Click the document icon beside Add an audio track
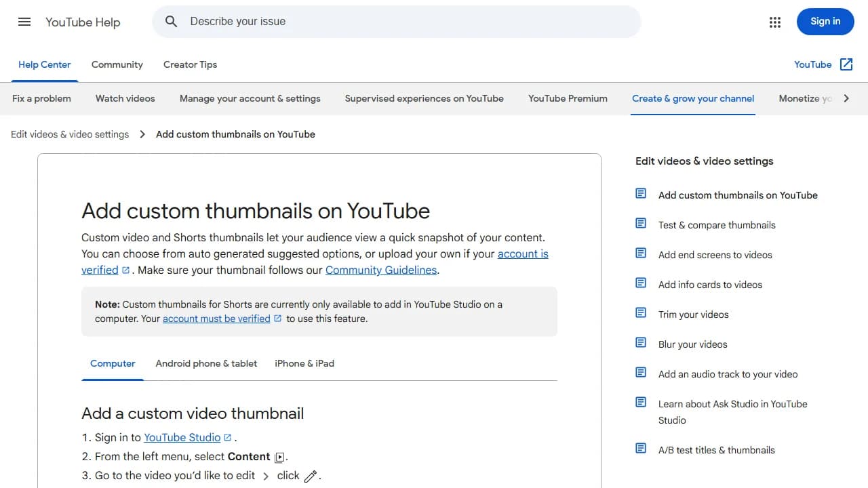The image size is (868, 488). 641,373
